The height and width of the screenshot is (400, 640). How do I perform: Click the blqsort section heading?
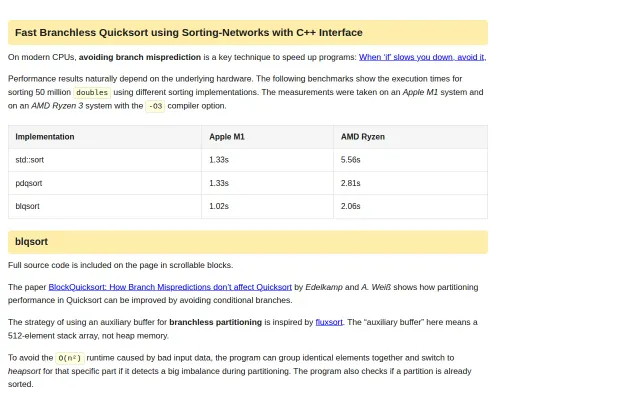coord(31,242)
